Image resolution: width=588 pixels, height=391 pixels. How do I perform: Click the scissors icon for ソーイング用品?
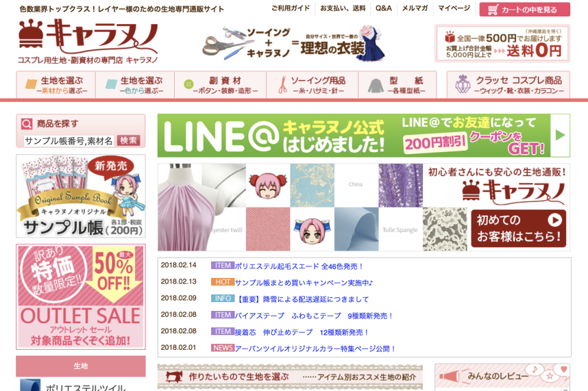(x=283, y=85)
